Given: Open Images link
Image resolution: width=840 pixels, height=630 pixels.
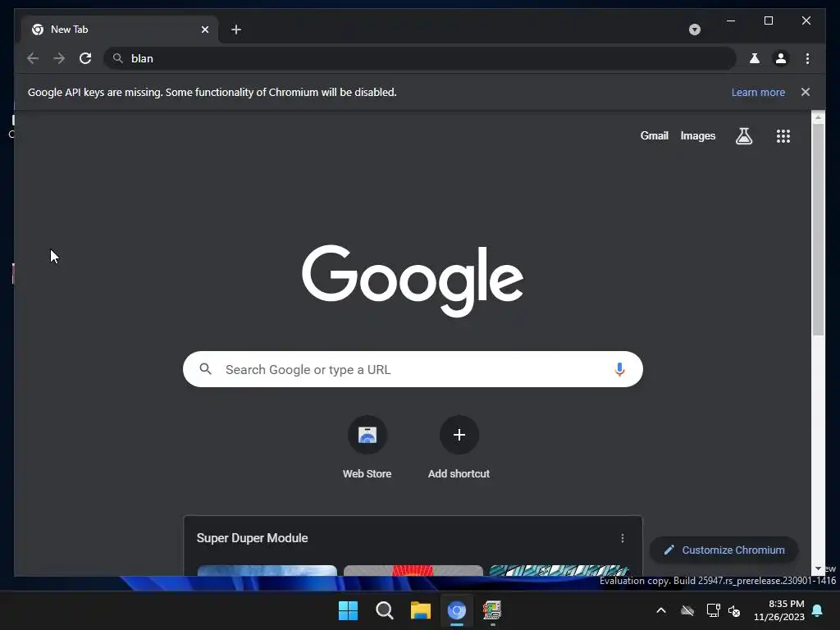Looking at the screenshot, I should pyautogui.click(x=697, y=135).
